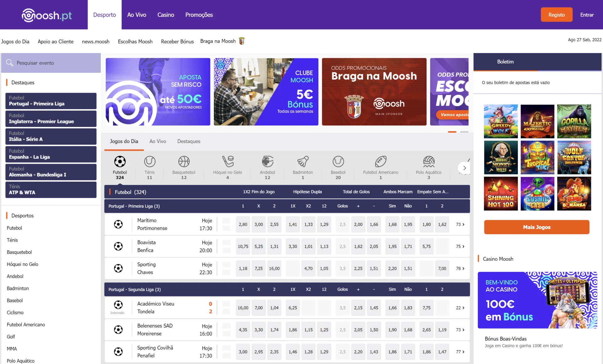Expand 77 more markets for Sporting Covilhã match

pyautogui.click(x=460, y=352)
